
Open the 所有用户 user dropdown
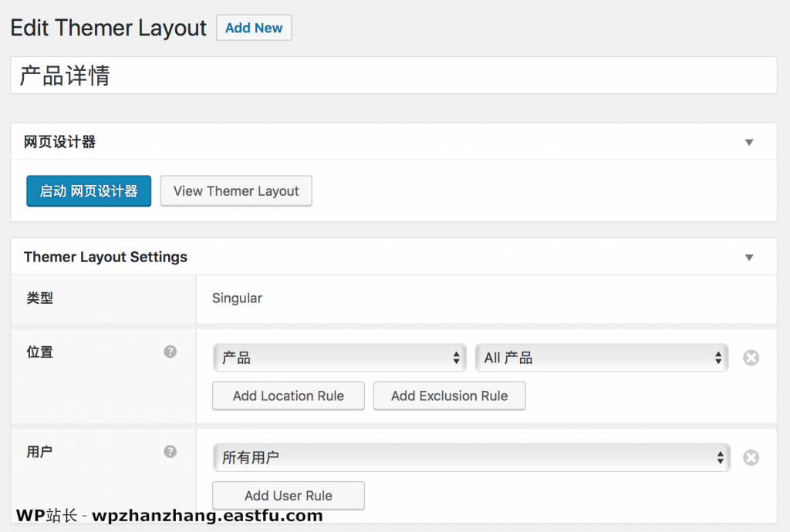click(x=471, y=458)
